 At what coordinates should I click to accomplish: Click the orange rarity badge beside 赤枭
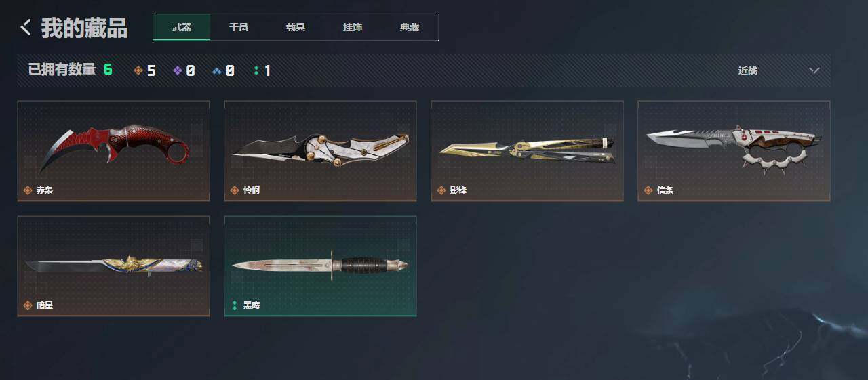tap(28, 190)
